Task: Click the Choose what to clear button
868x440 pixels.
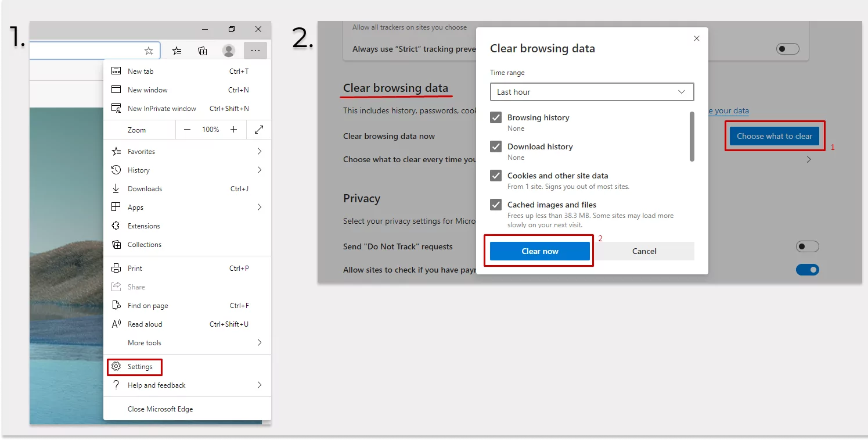Action: 775,136
